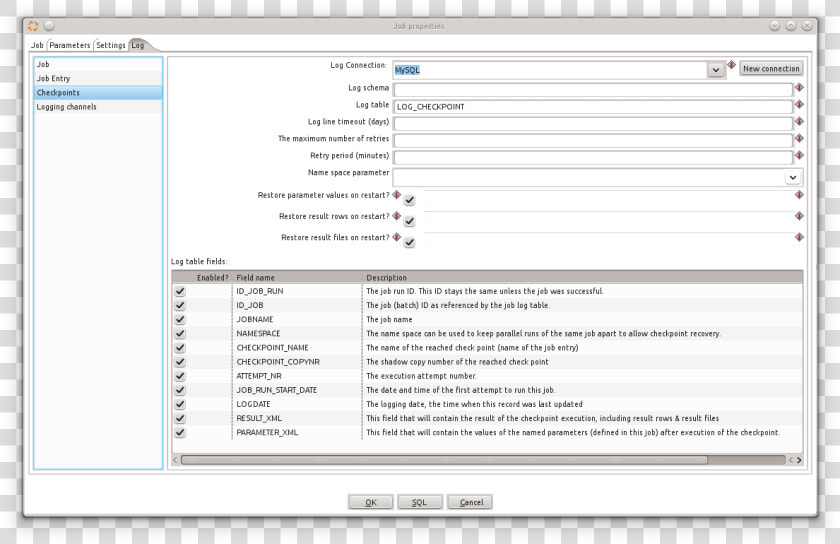Click into the maximum number of retries field
Image resolution: width=840 pixels, height=544 pixels.
point(593,140)
